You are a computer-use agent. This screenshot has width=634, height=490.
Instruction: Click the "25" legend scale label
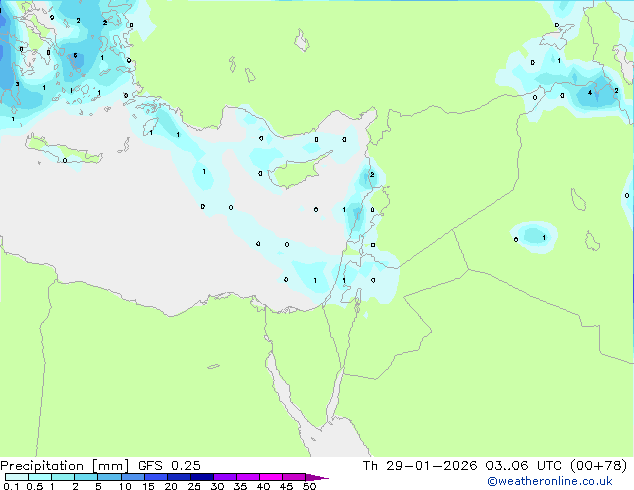(x=194, y=486)
